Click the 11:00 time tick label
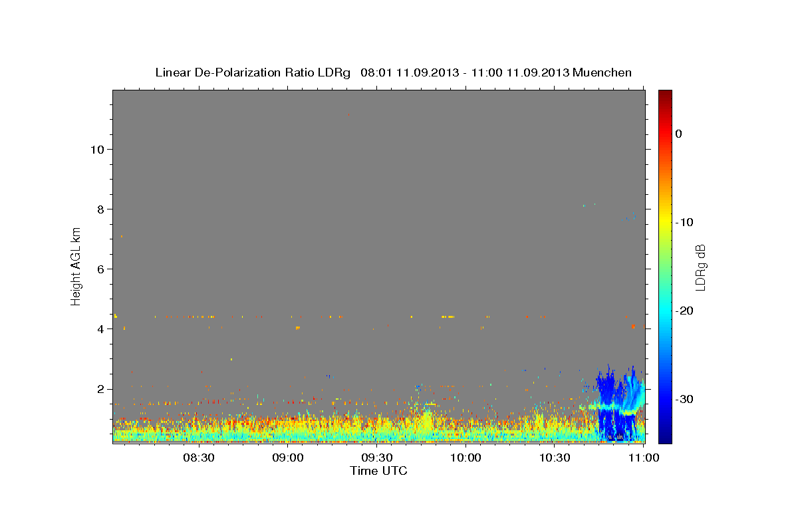This screenshot has height=532, width=798. click(643, 458)
